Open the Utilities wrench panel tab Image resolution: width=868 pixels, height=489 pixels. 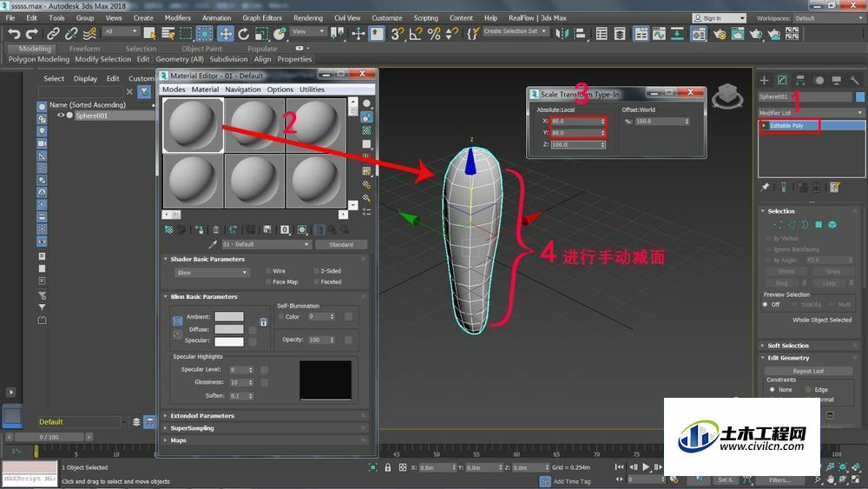(x=855, y=80)
